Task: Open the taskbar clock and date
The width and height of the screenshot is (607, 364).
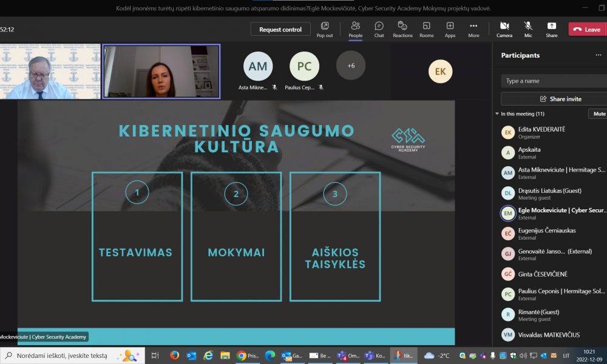Action: click(x=589, y=356)
